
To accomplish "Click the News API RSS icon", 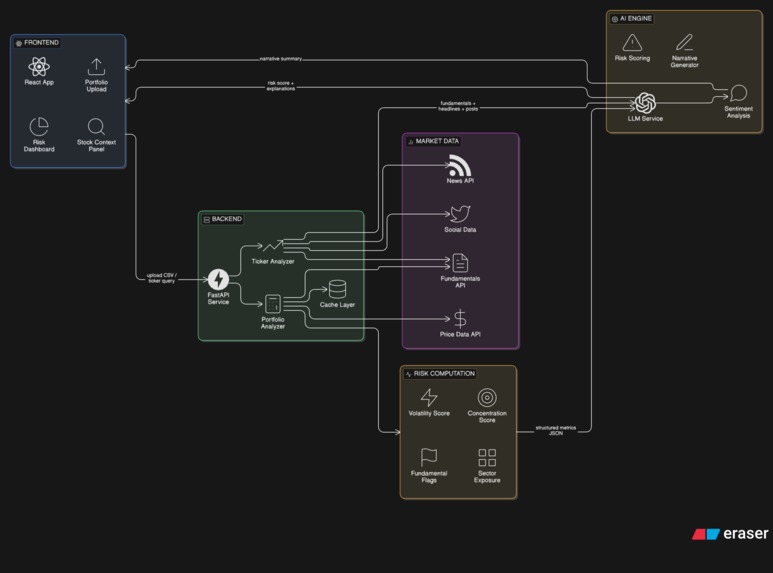I will click(460, 165).
